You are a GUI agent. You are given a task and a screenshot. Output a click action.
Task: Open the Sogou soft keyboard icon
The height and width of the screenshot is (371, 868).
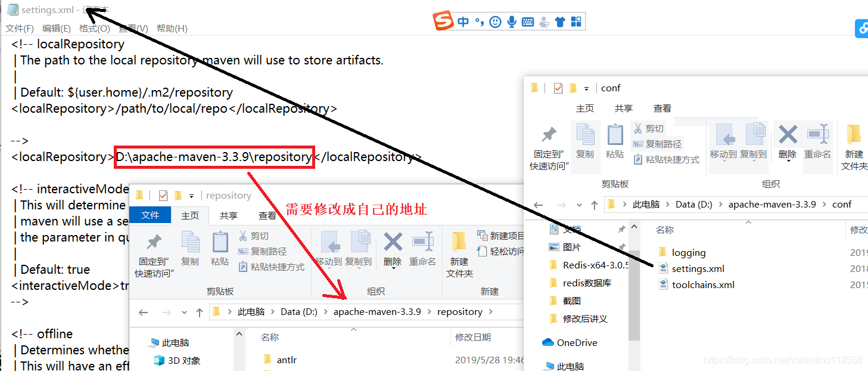(x=528, y=22)
